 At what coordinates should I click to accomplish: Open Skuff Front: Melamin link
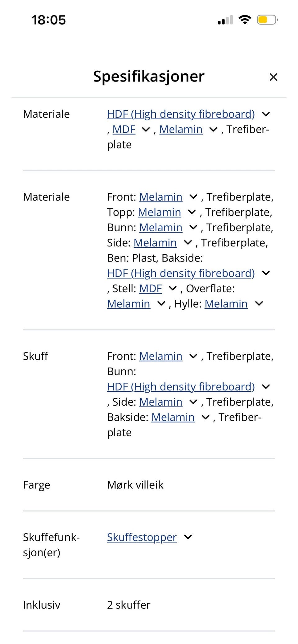pyautogui.click(x=160, y=356)
